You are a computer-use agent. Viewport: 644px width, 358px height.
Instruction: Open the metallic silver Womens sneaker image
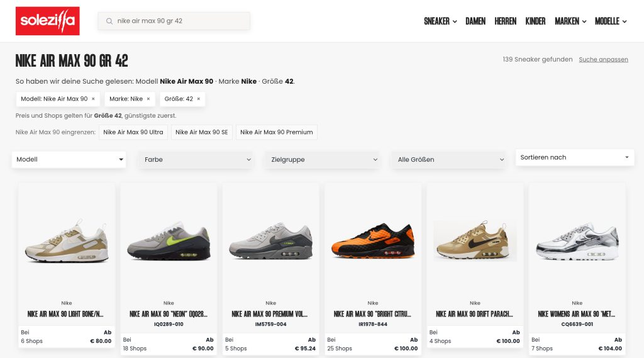(577, 241)
